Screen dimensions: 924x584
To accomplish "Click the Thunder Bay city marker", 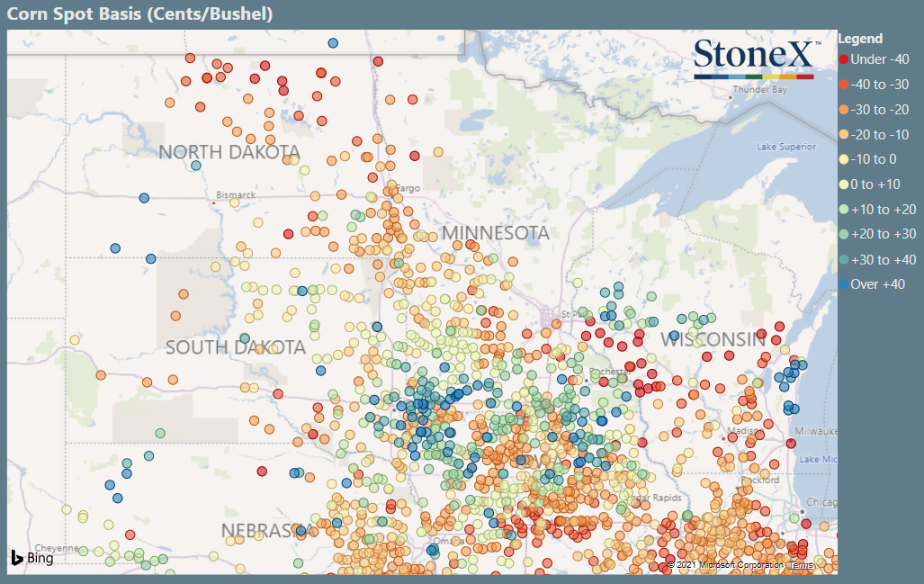I will 731,98.
